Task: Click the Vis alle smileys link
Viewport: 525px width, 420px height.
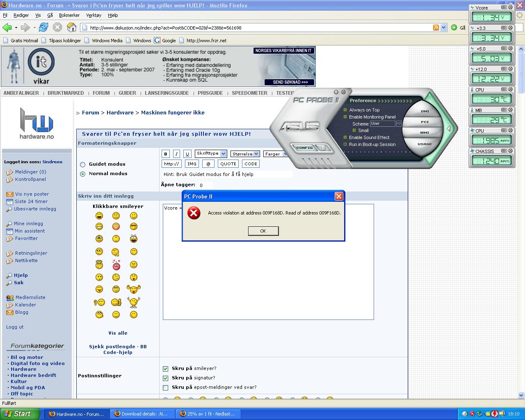Action: tap(118, 333)
